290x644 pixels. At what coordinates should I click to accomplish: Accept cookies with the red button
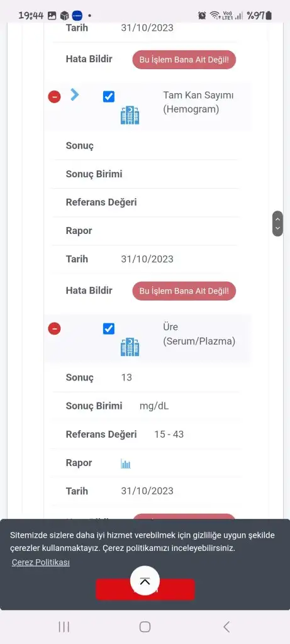[145, 589]
